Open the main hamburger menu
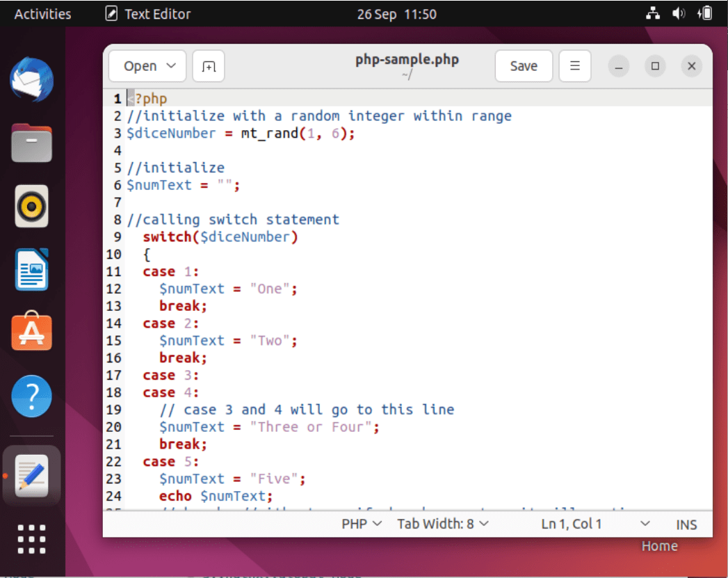Viewport: 728px width, 578px height. [x=575, y=65]
